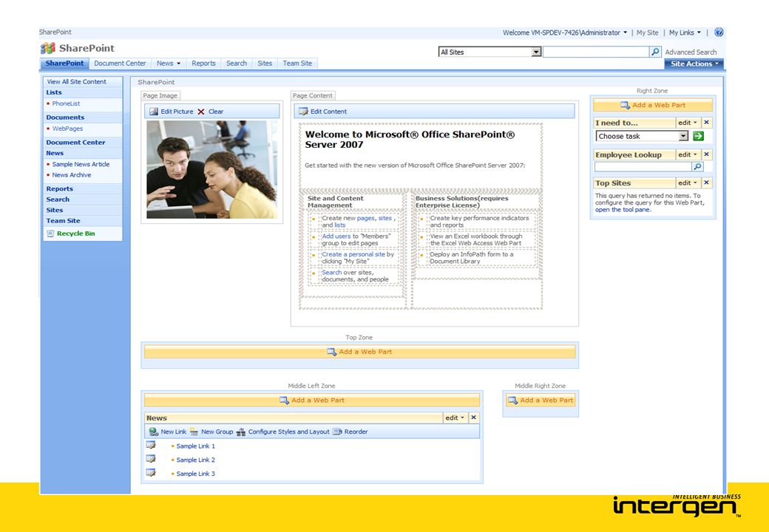Open the I need to... edit menu

point(688,123)
